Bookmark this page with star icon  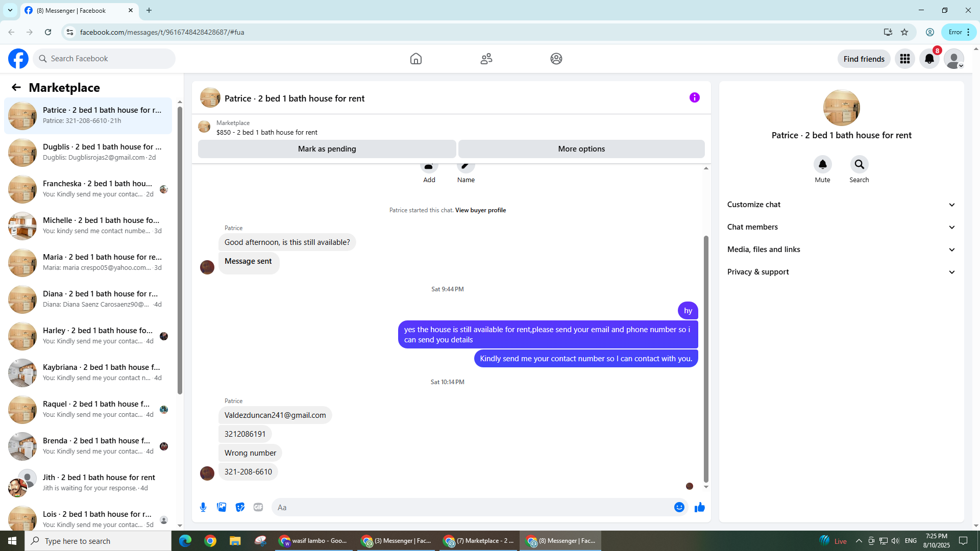904,32
